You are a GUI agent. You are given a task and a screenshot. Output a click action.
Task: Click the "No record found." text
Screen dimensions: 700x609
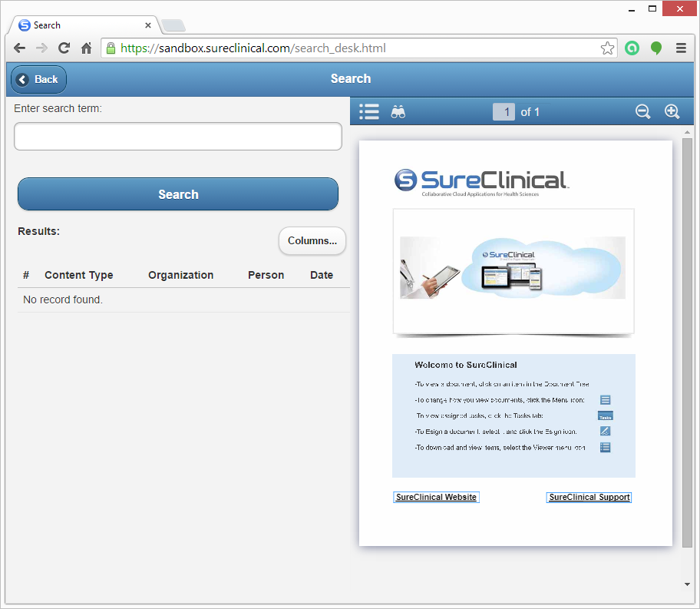point(63,300)
